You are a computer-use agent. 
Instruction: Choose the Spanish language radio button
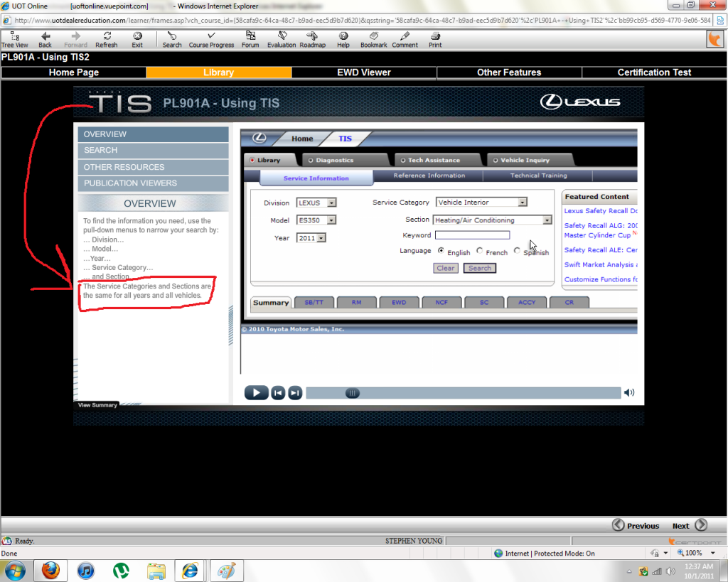(518, 251)
